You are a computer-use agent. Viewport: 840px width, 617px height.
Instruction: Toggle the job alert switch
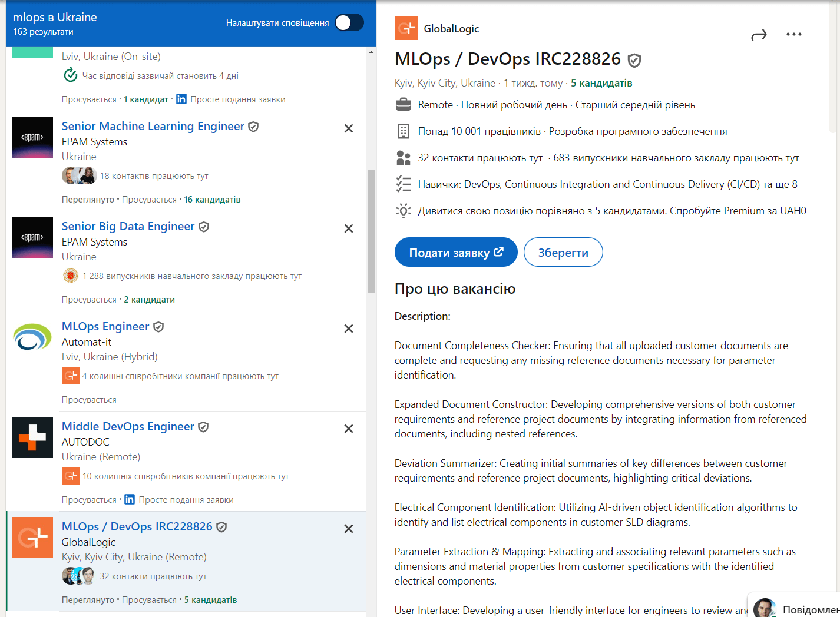(349, 23)
